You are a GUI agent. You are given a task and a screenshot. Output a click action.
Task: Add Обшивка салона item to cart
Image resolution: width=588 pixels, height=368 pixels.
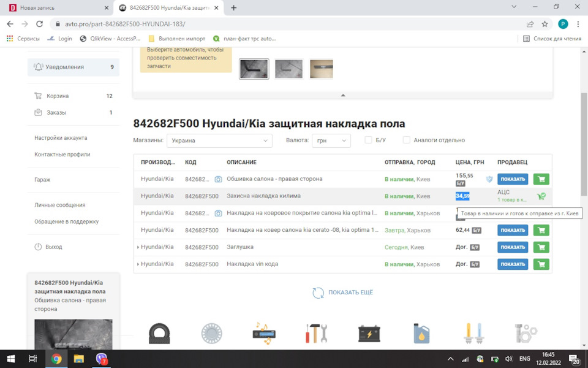tap(541, 179)
